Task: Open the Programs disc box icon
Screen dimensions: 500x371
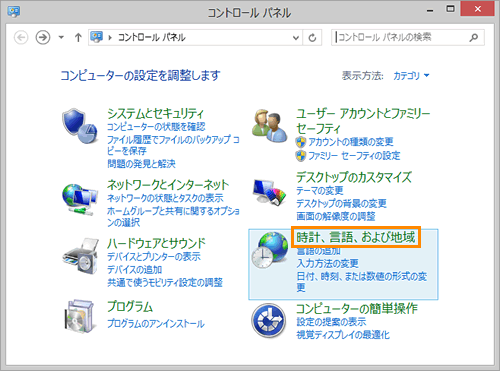Action: tap(79, 316)
